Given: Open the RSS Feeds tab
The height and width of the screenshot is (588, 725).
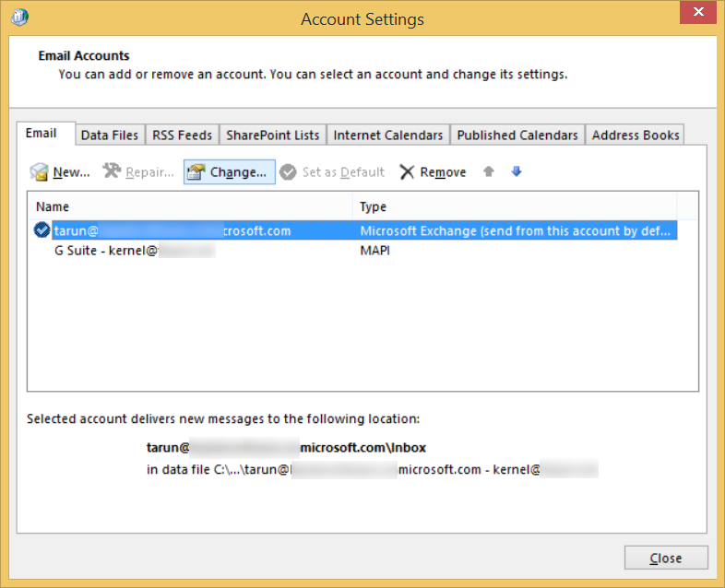Looking at the screenshot, I should pyautogui.click(x=183, y=135).
